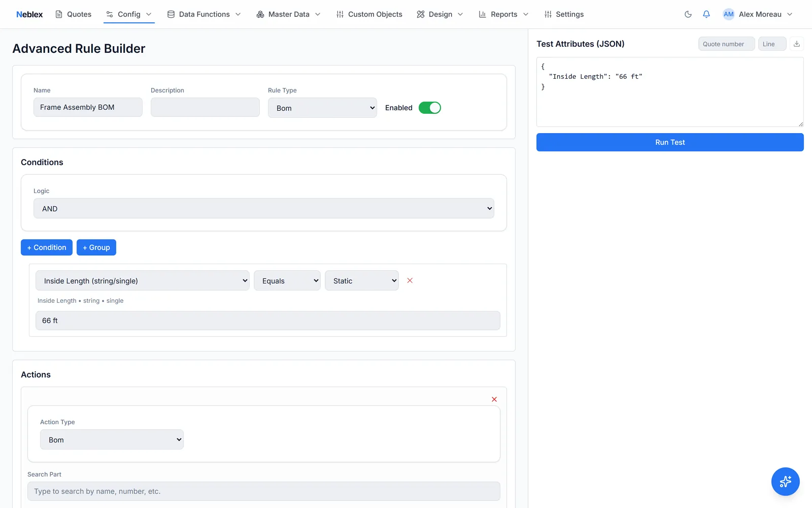Click inside the Test Attributes JSON textarea
Image resolution: width=812 pixels, height=508 pixels.
click(670, 92)
